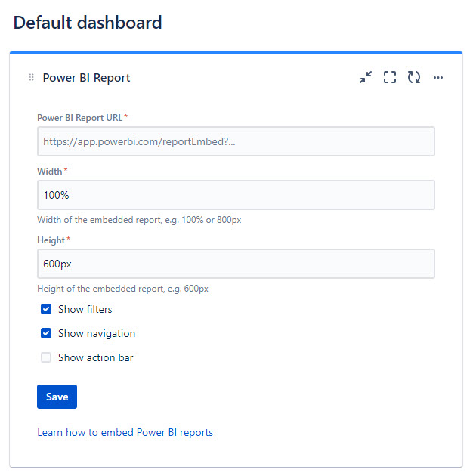Viewport: 473px width, 476px height.
Task: Uncheck the Show filters checkbox
Action: (x=46, y=309)
